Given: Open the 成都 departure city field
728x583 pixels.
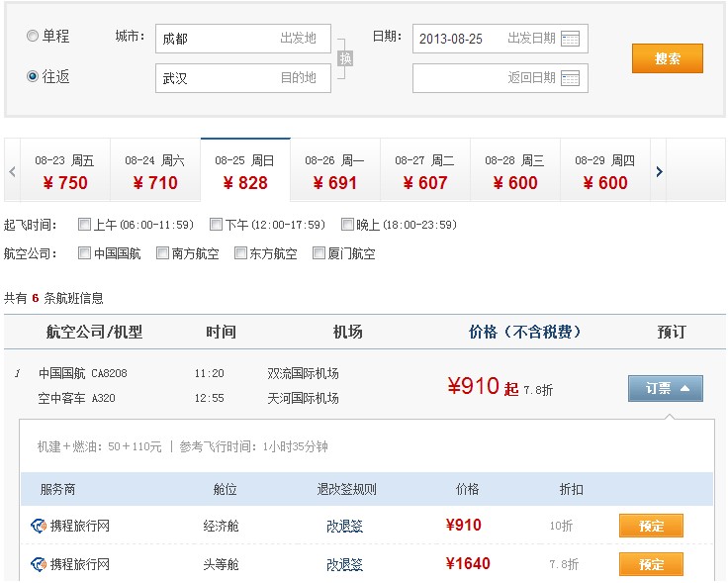Looking at the screenshot, I should (215, 39).
